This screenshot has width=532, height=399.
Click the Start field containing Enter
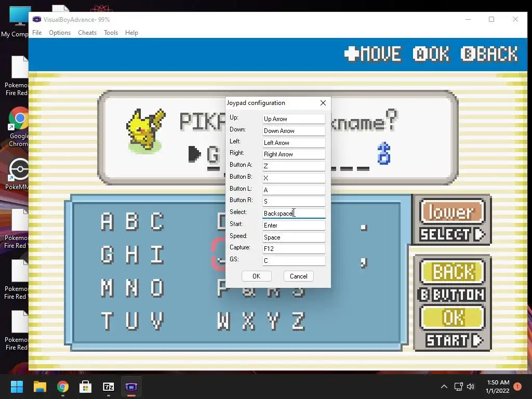294,225
